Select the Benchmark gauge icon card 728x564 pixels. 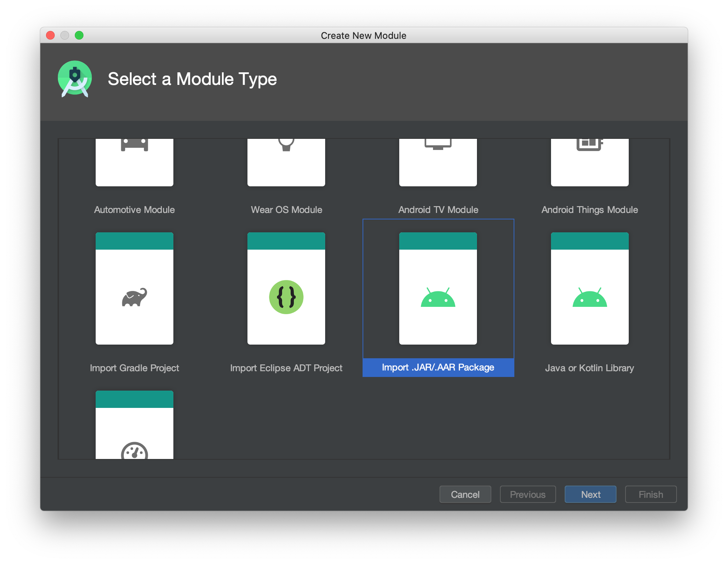coord(134,425)
